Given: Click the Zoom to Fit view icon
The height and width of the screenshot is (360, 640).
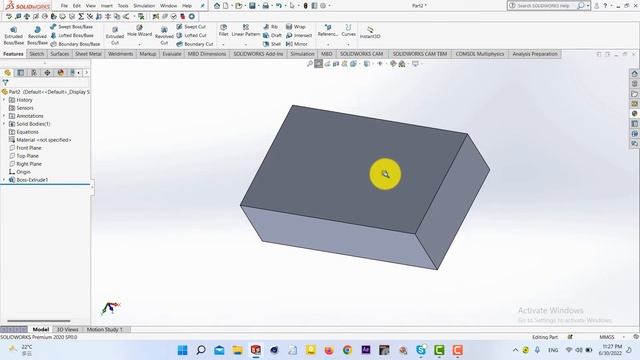Looking at the screenshot, I should 310,64.
